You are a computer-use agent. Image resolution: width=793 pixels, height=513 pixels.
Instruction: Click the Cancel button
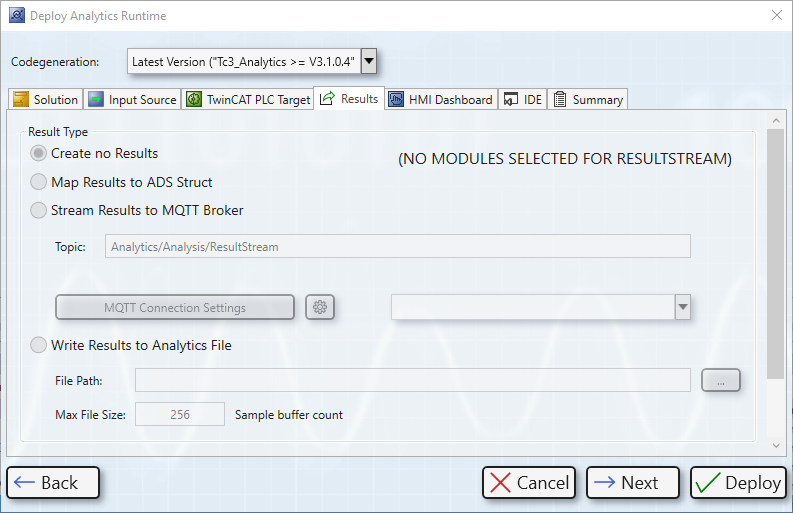[529, 483]
